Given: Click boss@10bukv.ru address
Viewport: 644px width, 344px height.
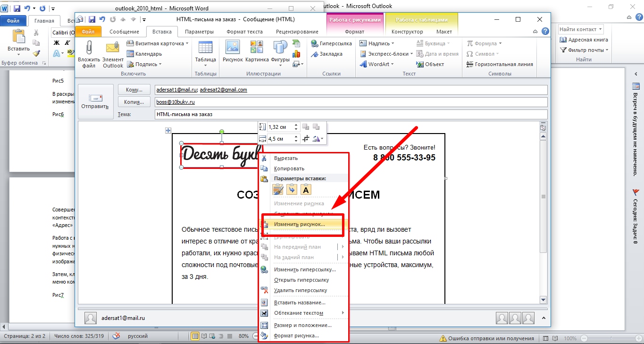Looking at the screenshot, I should 176,102.
